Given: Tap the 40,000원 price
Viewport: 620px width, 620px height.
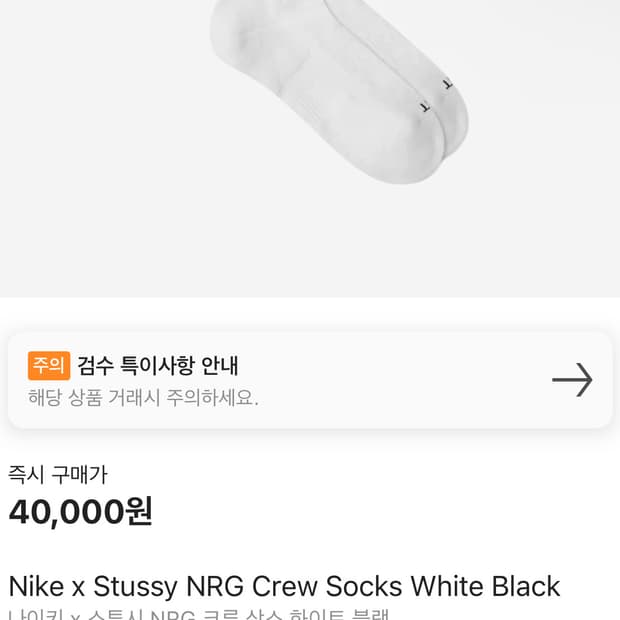Looking at the screenshot, I should (x=81, y=511).
